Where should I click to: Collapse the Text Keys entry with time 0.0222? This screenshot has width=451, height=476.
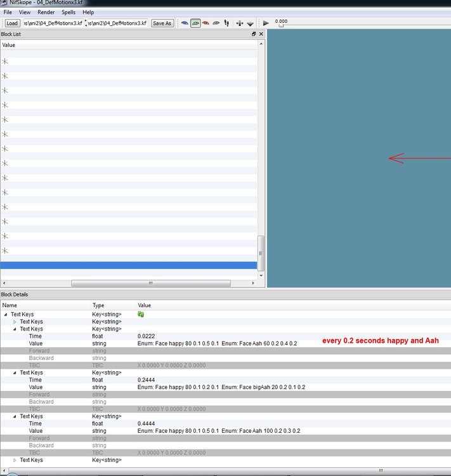coord(15,329)
